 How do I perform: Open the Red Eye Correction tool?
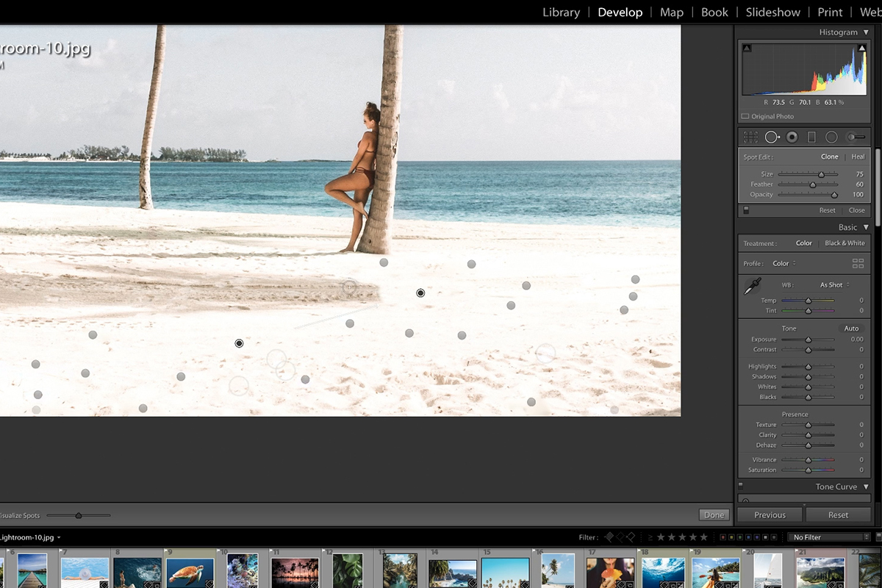pyautogui.click(x=792, y=137)
